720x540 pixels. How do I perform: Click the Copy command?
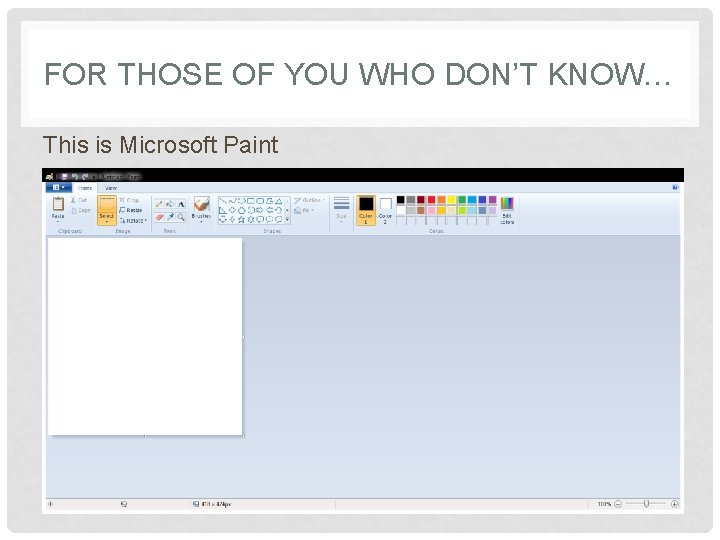[81, 210]
